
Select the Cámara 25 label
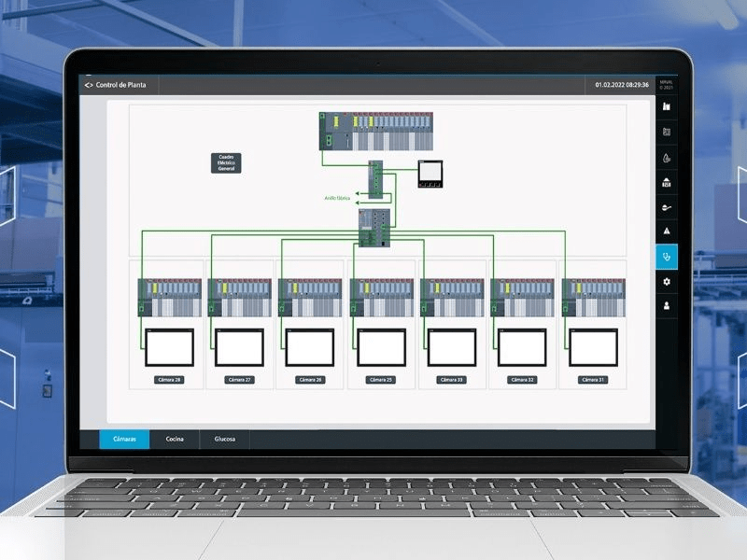click(381, 380)
